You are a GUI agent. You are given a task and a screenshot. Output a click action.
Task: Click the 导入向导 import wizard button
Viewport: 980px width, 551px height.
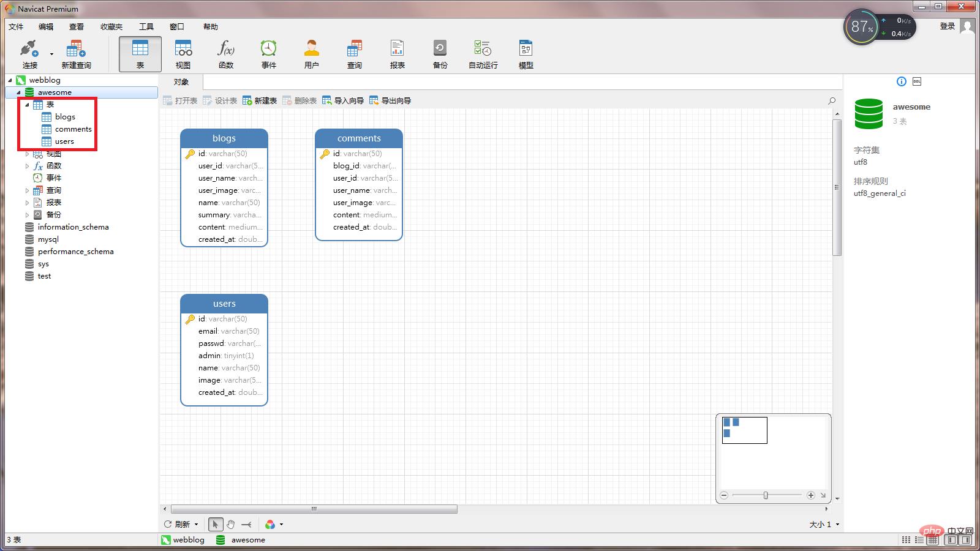(x=343, y=100)
